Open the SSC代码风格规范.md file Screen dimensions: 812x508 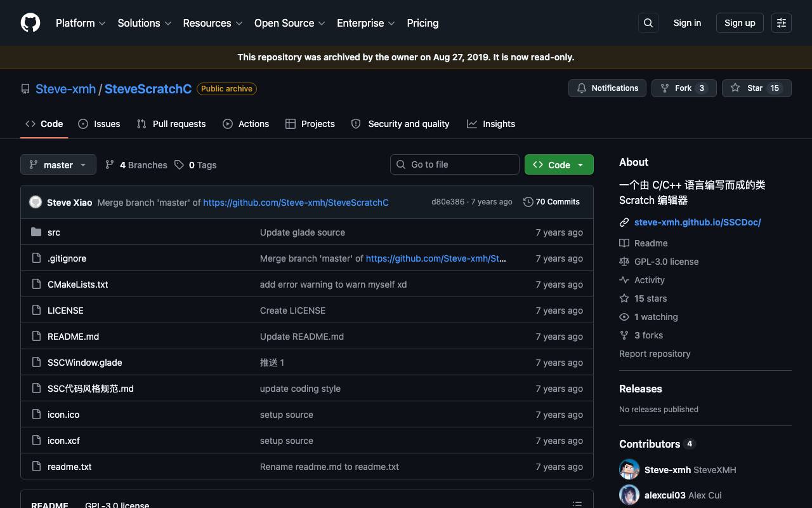tap(91, 389)
